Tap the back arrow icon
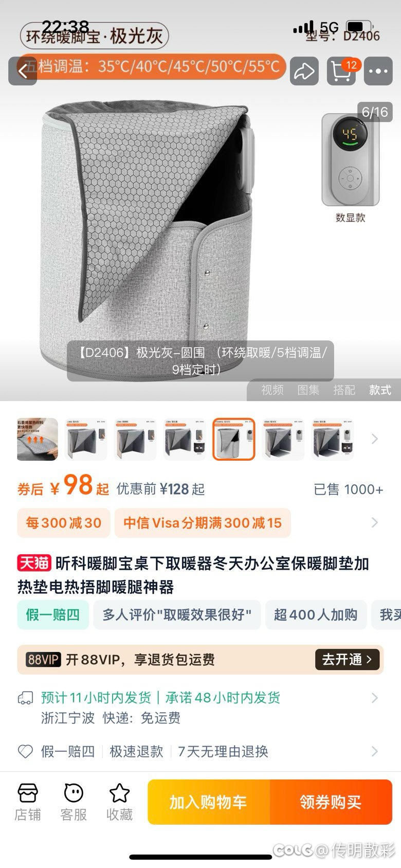The height and width of the screenshot is (868, 401). [23, 71]
